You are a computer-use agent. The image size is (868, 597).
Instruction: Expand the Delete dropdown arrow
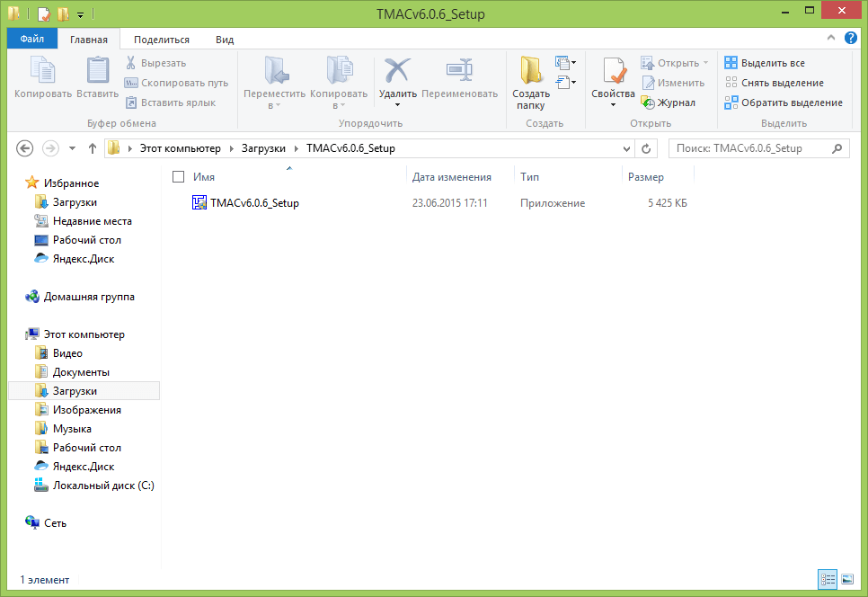pyautogui.click(x=397, y=105)
